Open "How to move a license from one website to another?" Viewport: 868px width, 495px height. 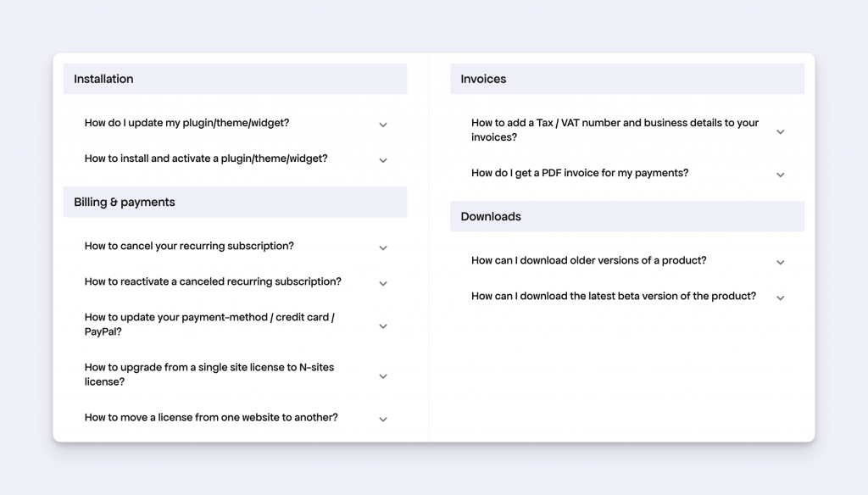coord(383,419)
